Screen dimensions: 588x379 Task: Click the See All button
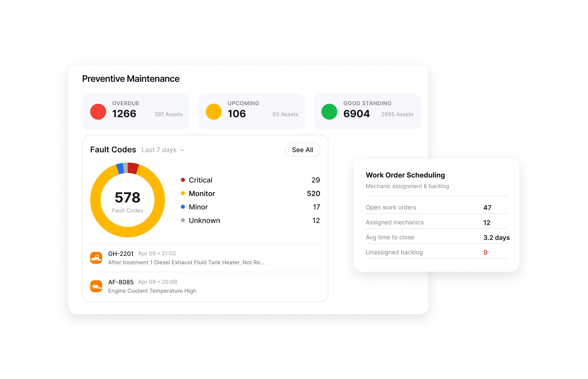302,150
